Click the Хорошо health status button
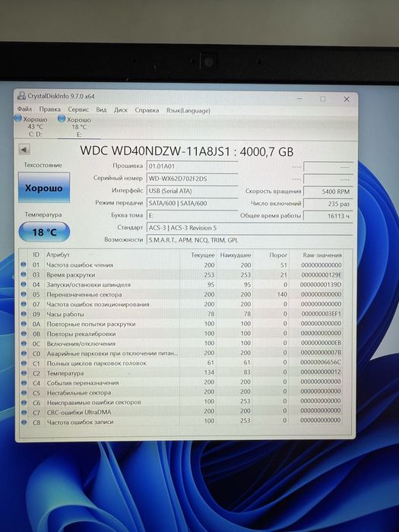Screen dimensions: 399x532 pos(44,188)
